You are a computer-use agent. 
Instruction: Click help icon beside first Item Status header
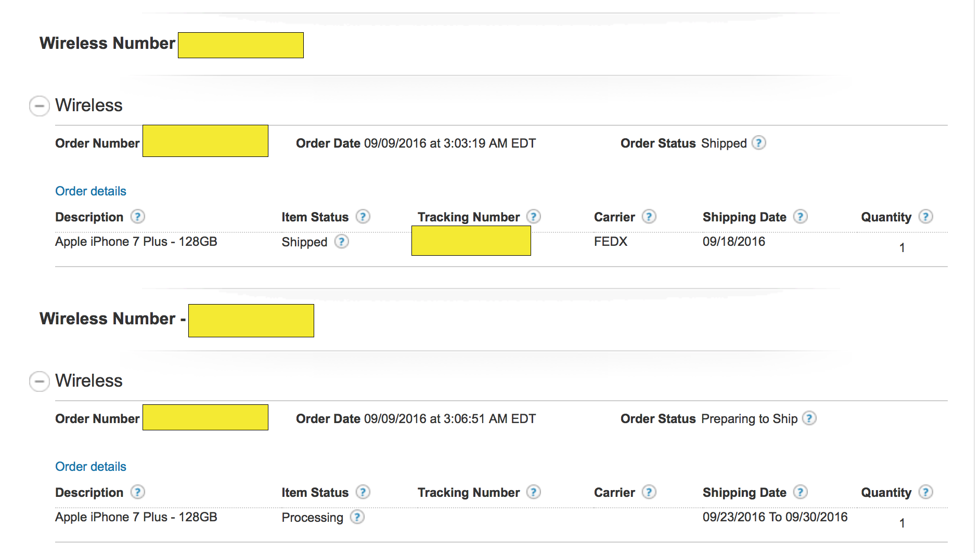pos(363,216)
